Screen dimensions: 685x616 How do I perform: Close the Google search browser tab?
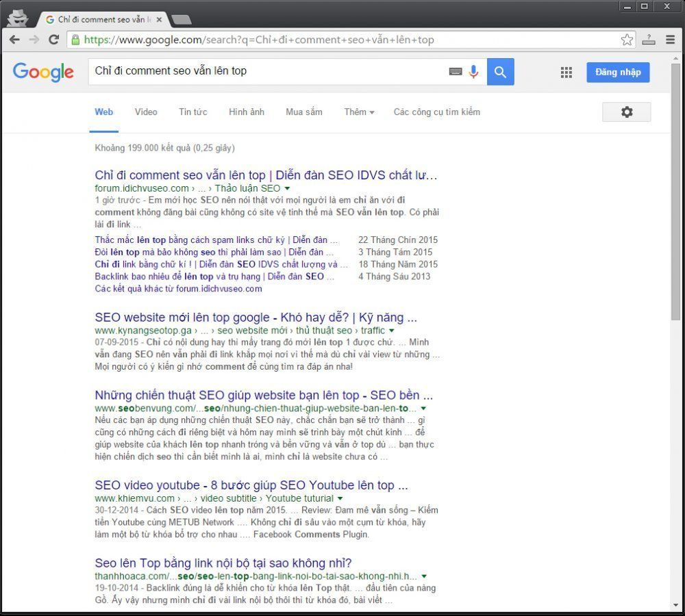pyautogui.click(x=159, y=20)
